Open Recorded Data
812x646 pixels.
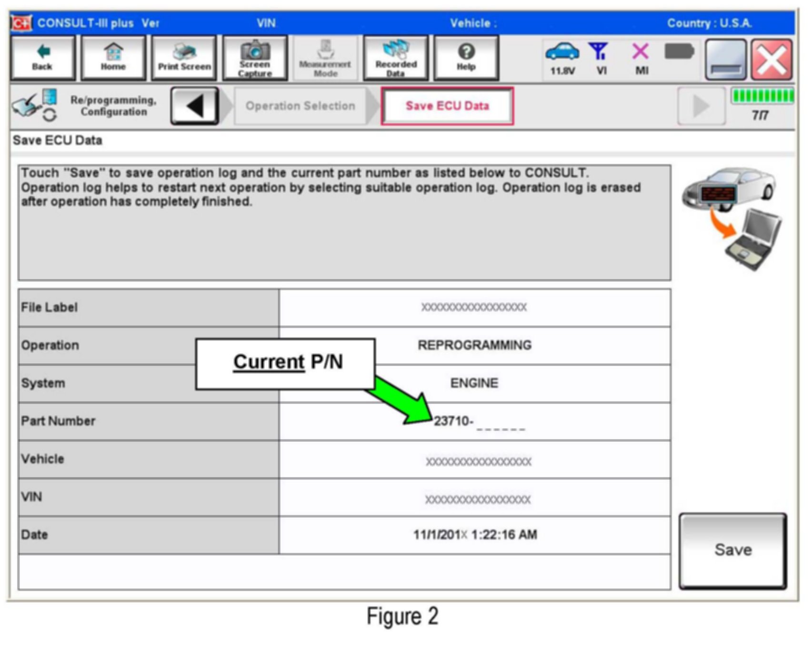coord(395,58)
